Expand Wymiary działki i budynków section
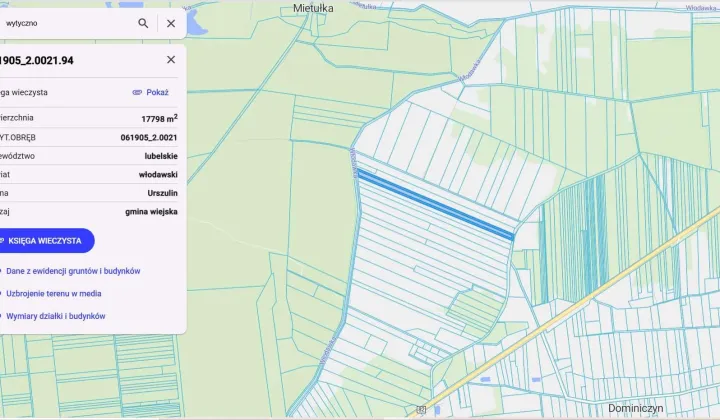720x420 pixels. click(x=55, y=316)
